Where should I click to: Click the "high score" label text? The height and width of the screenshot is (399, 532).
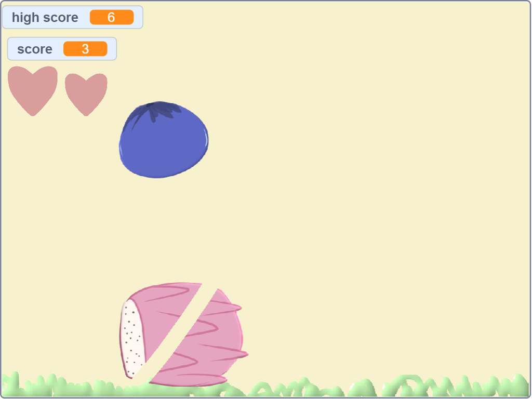point(45,18)
